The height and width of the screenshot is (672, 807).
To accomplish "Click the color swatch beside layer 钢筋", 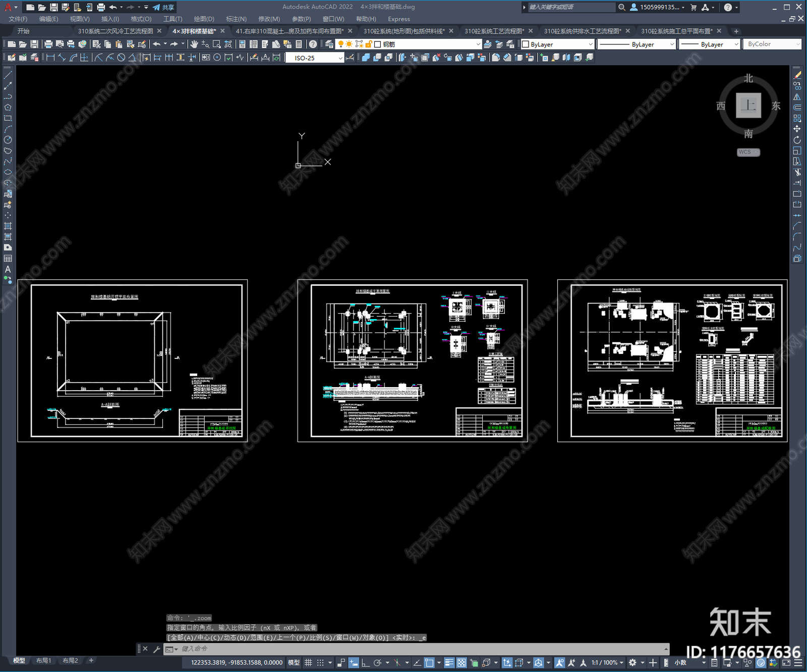I will (377, 44).
